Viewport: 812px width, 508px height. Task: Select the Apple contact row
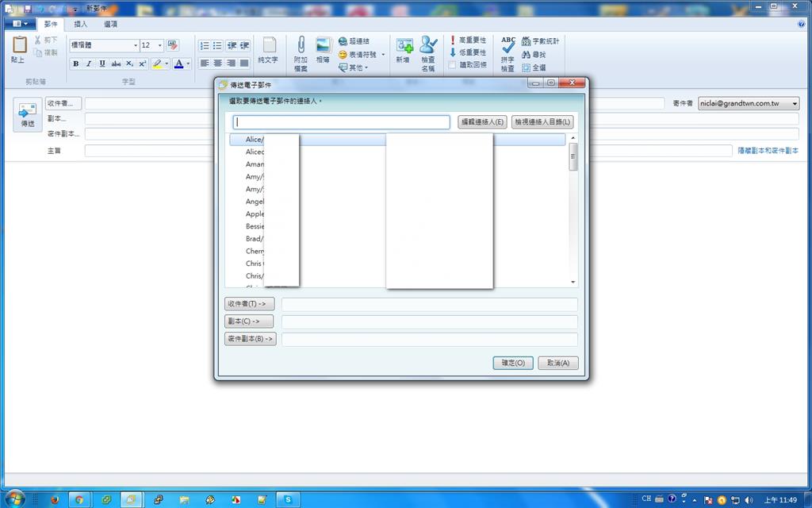click(396, 214)
